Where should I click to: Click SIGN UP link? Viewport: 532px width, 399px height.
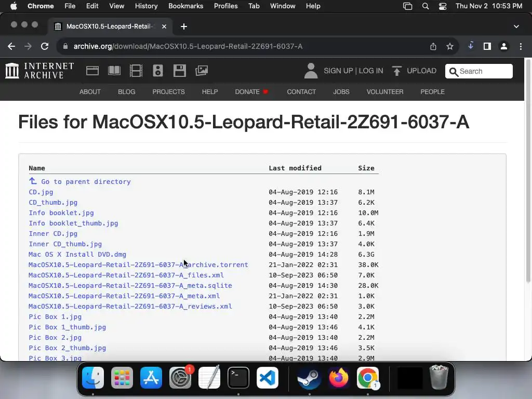(x=338, y=71)
